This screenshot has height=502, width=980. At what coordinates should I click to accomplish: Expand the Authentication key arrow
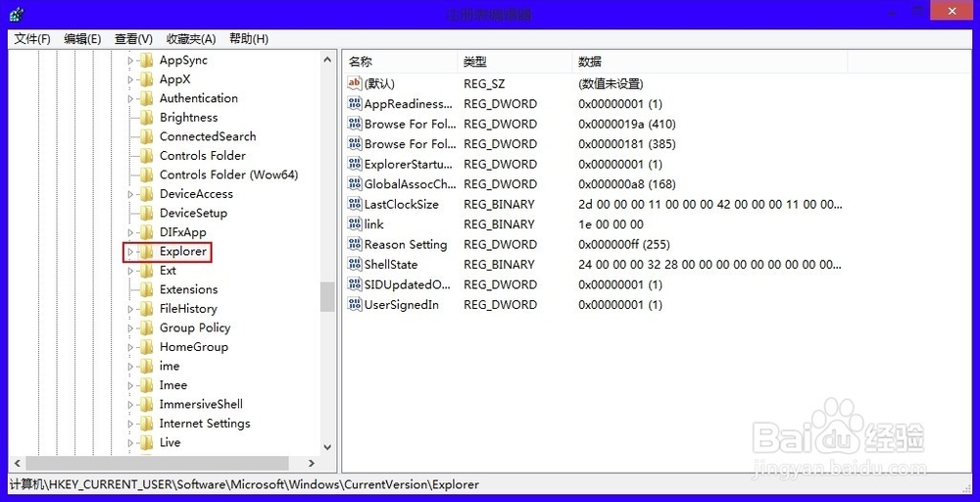tap(130, 99)
